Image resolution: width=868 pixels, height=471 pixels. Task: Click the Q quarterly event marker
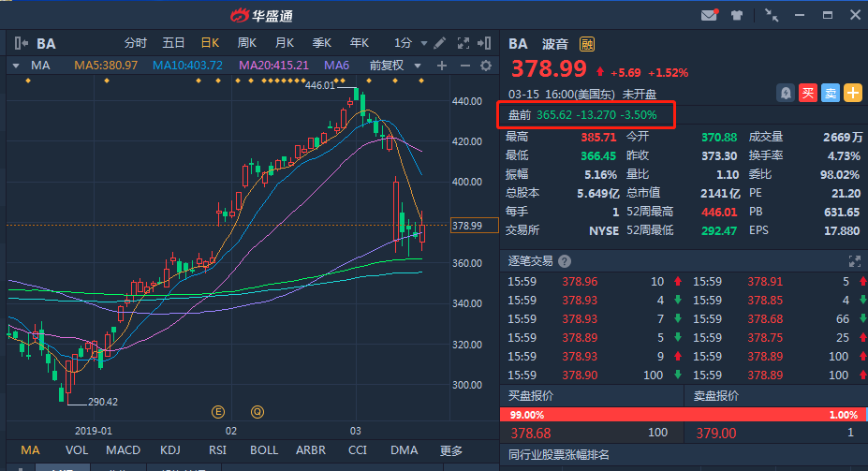257,412
